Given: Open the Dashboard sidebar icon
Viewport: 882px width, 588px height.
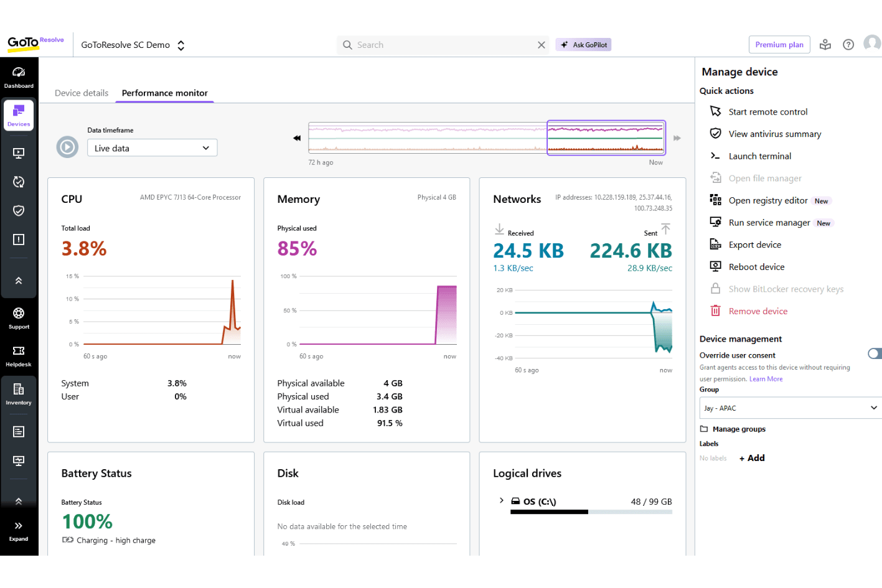Looking at the screenshot, I should pyautogui.click(x=19, y=77).
